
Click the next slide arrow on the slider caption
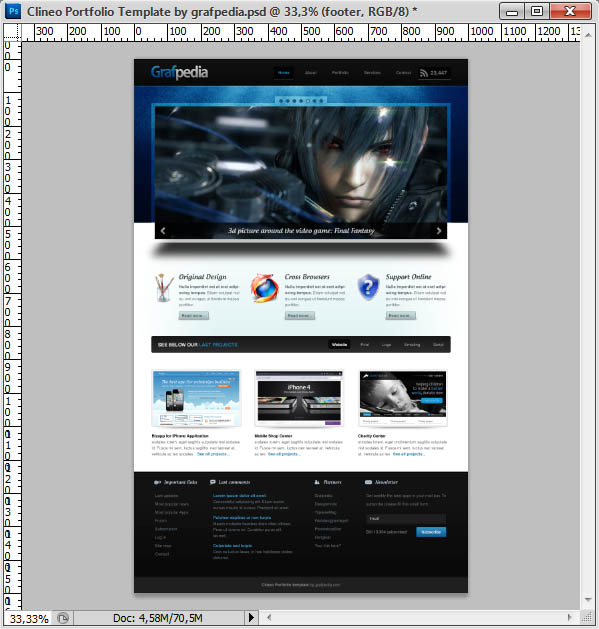point(439,231)
